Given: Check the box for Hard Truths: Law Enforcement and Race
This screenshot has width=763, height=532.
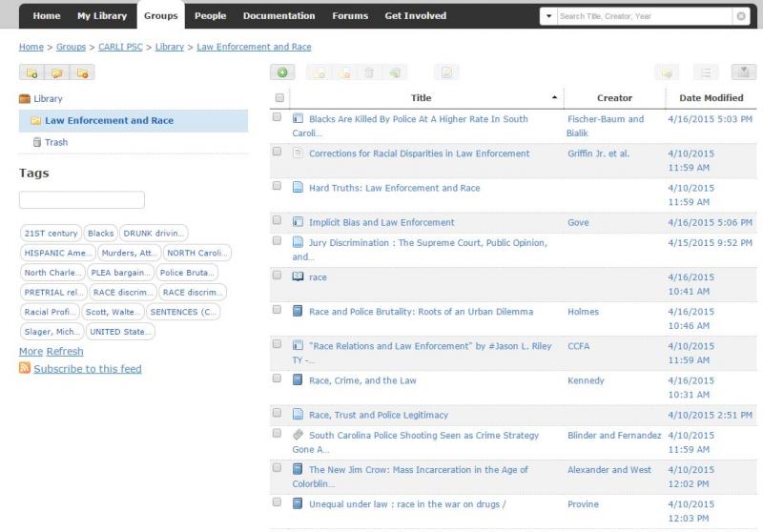Looking at the screenshot, I should click(x=277, y=186).
